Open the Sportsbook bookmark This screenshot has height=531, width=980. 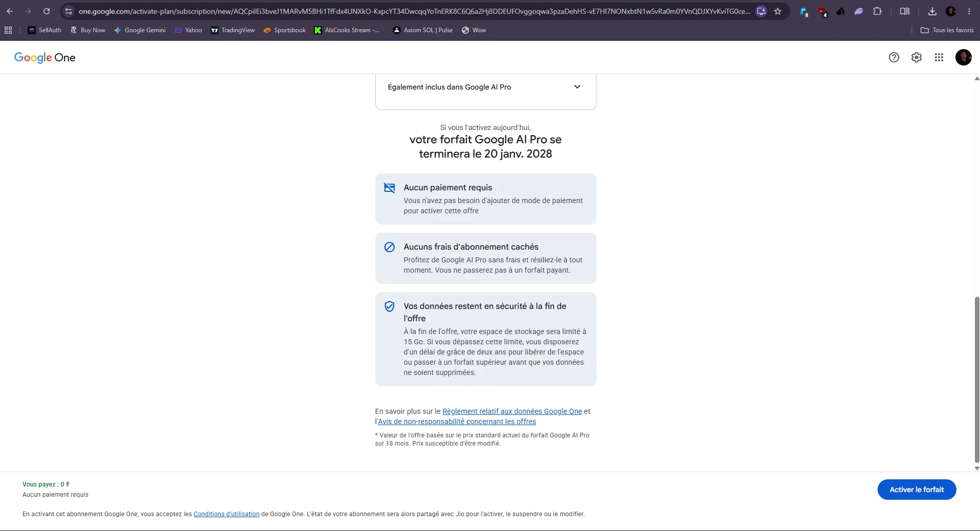pos(285,30)
